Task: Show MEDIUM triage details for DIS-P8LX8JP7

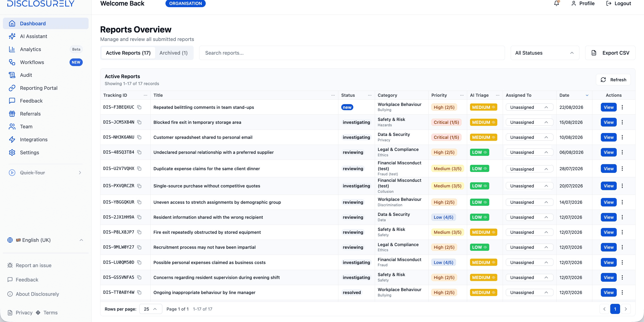Action: click(483, 232)
